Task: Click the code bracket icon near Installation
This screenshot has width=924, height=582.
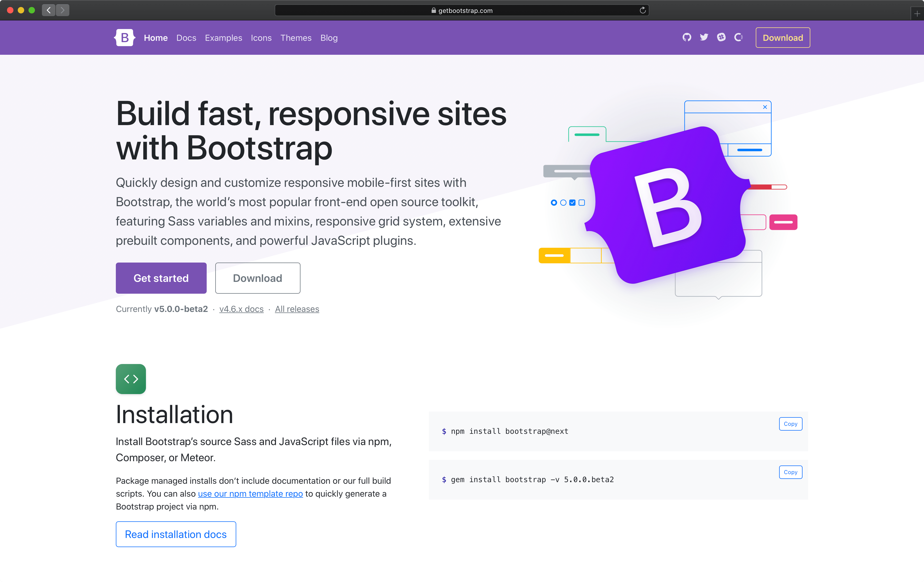Action: [x=131, y=379]
